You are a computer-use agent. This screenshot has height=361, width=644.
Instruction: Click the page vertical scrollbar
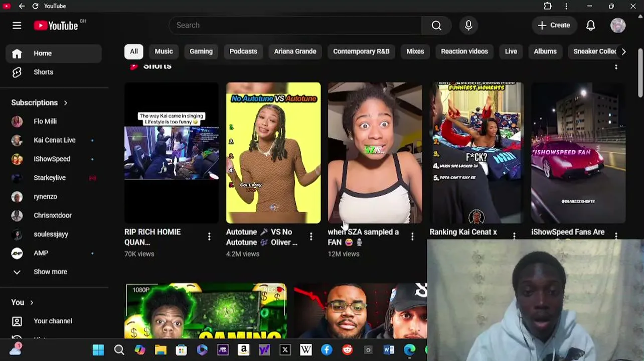pyautogui.click(x=640, y=74)
